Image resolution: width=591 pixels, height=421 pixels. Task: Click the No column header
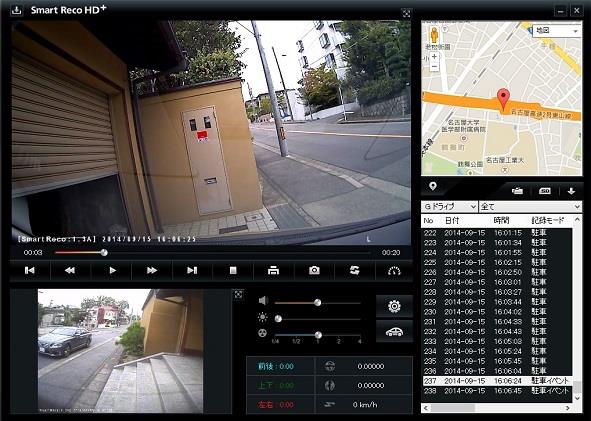click(x=428, y=220)
